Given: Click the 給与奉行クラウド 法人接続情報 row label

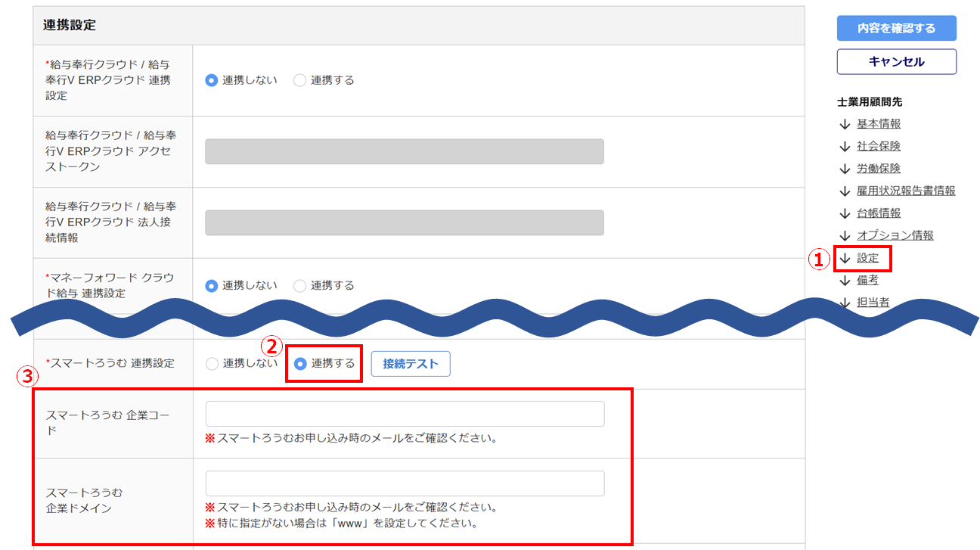Looking at the screenshot, I should tap(111, 222).
